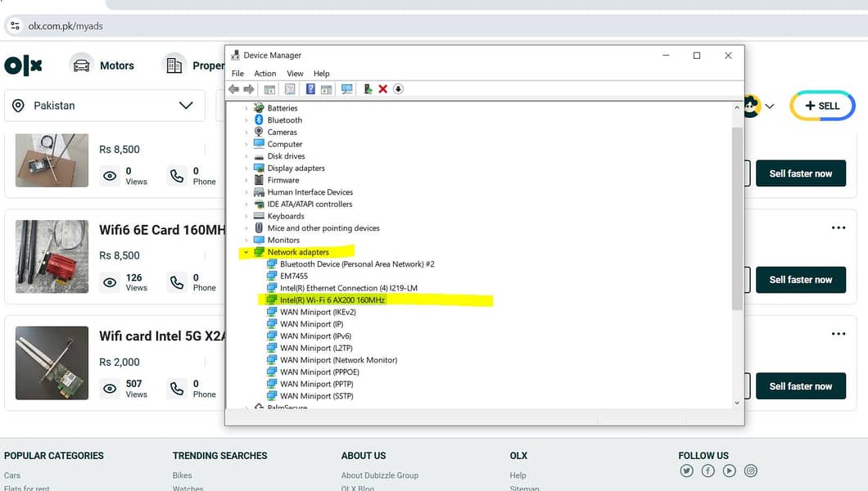Open the Motors category link
868x491 pixels.
pos(117,65)
